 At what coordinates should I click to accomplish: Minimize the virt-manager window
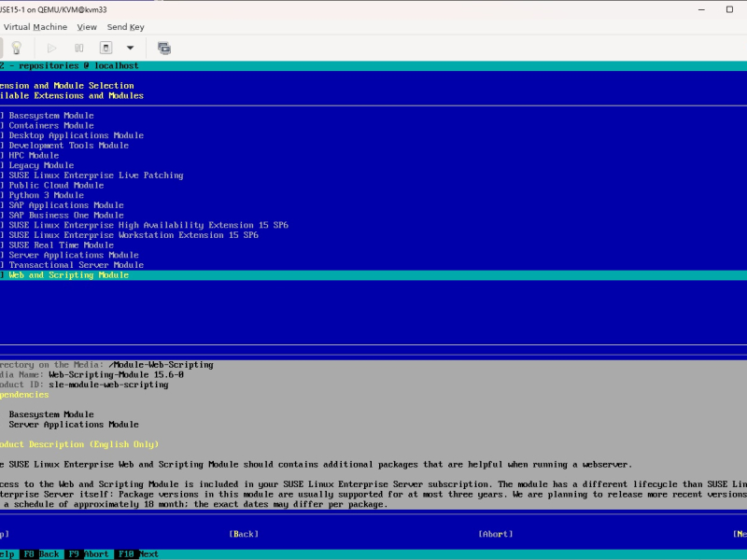tap(701, 9)
